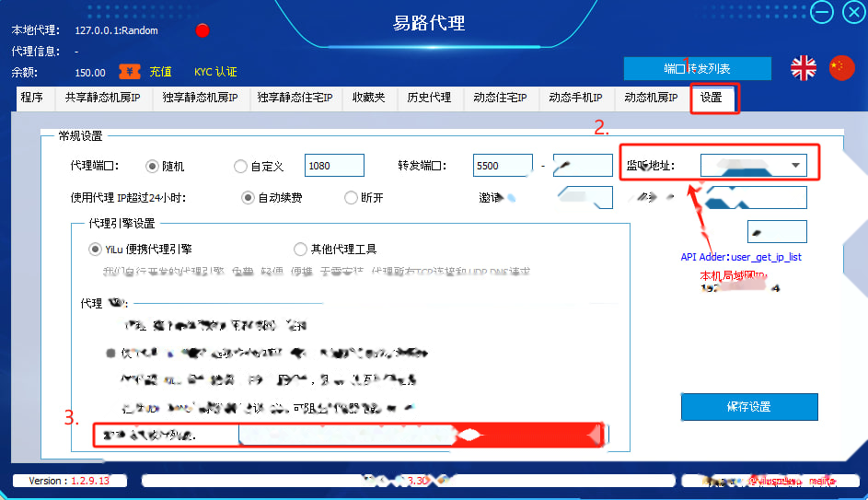Click the red proxy status indicator
The height and width of the screenshot is (500, 868).
coord(203,30)
